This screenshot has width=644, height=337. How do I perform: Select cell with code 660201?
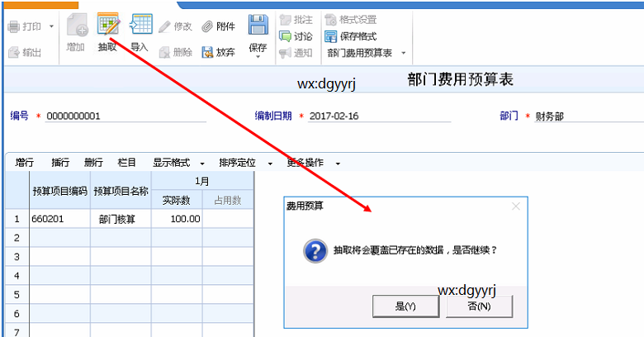60,219
